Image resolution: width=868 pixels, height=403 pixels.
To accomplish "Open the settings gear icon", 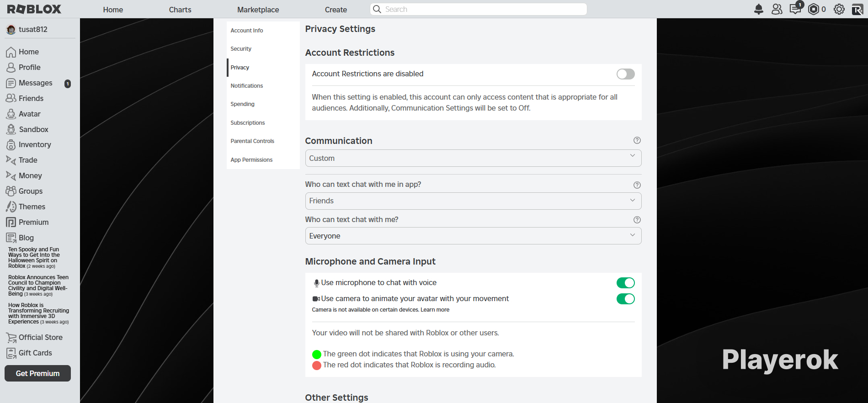I will point(839,9).
